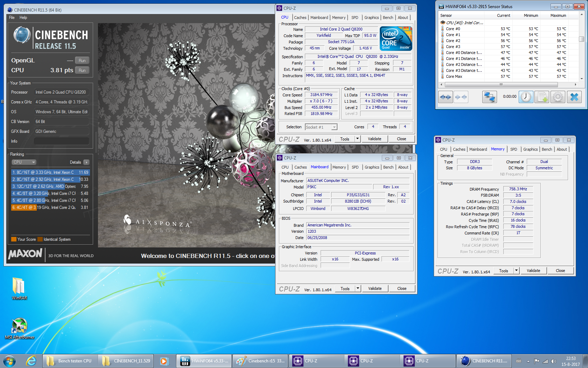The width and height of the screenshot is (588, 368).
Task: Run the OpenGL benchmark
Action: [82, 60]
